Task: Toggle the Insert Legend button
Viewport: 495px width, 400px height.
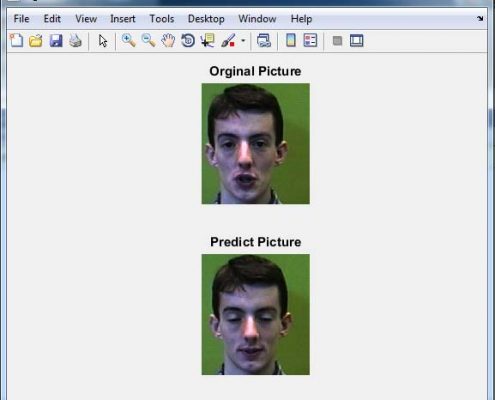Action: point(310,41)
